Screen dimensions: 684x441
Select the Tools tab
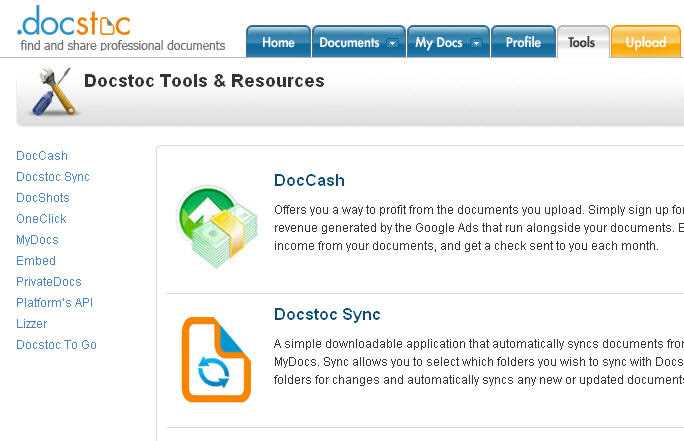[x=583, y=42]
